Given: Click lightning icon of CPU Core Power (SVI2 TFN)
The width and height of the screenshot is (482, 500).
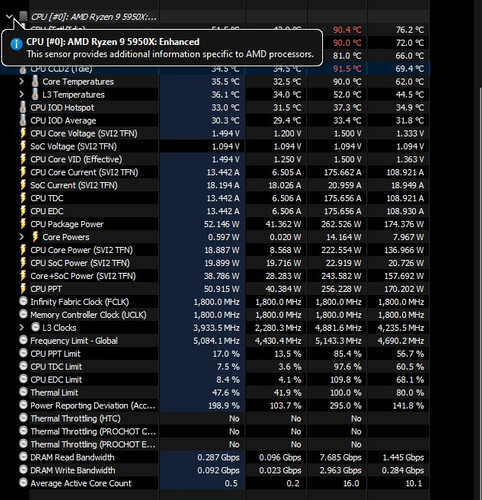Looking at the screenshot, I should click(x=23, y=250).
